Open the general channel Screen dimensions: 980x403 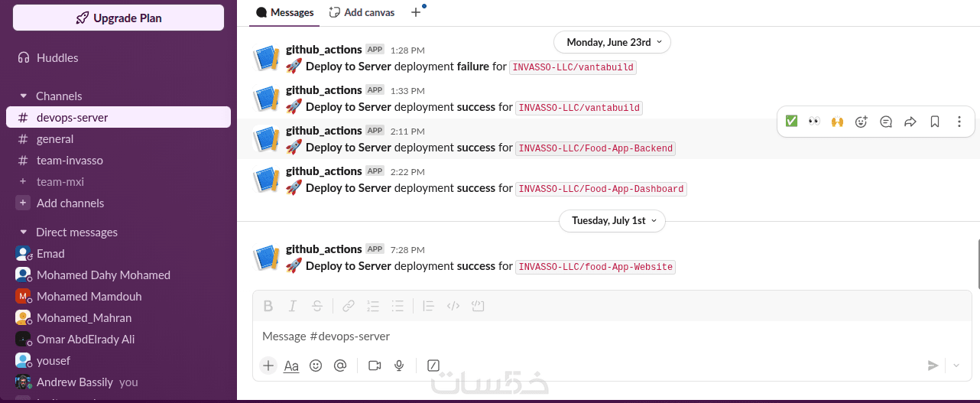click(x=118, y=139)
